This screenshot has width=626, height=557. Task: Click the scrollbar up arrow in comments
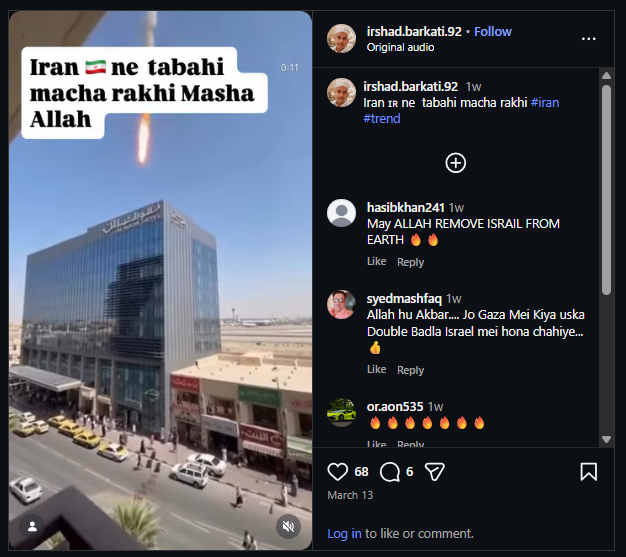[x=606, y=75]
